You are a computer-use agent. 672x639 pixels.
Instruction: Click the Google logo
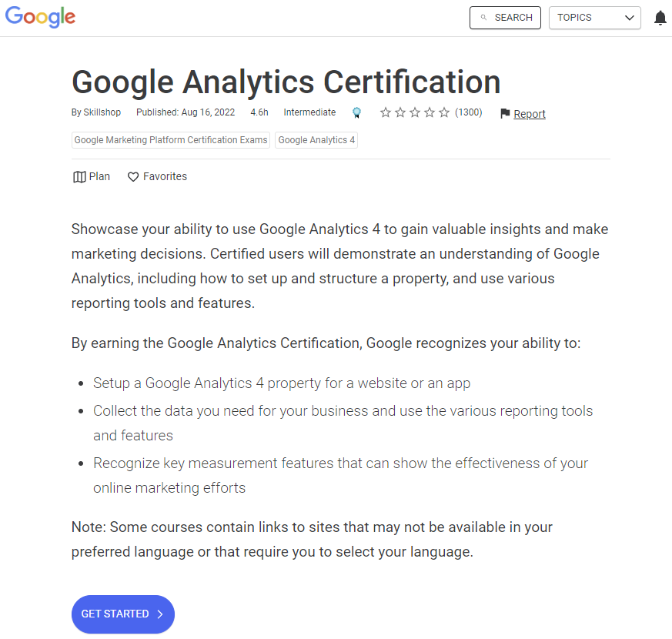pos(40,17)
